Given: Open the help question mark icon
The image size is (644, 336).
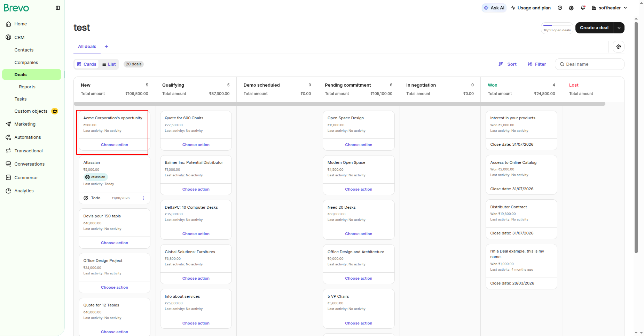Looking at the screenshot, I should pos(560,8).
